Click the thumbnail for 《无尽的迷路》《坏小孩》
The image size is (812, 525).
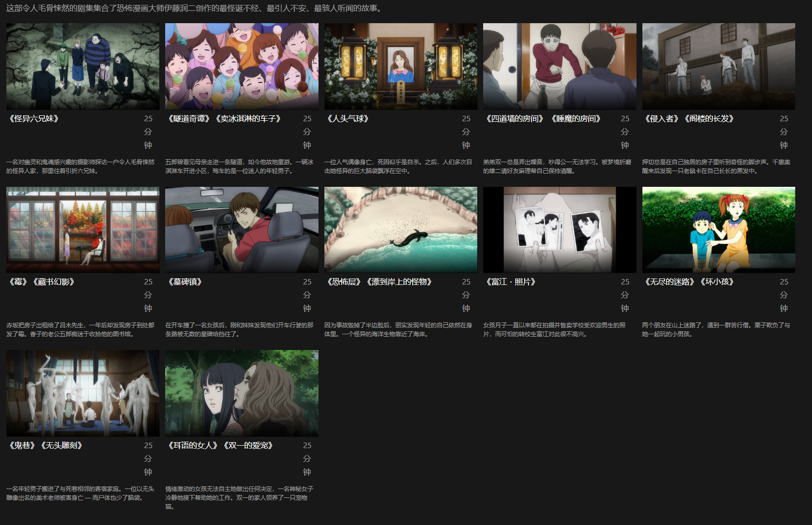(x=719, y=230)
